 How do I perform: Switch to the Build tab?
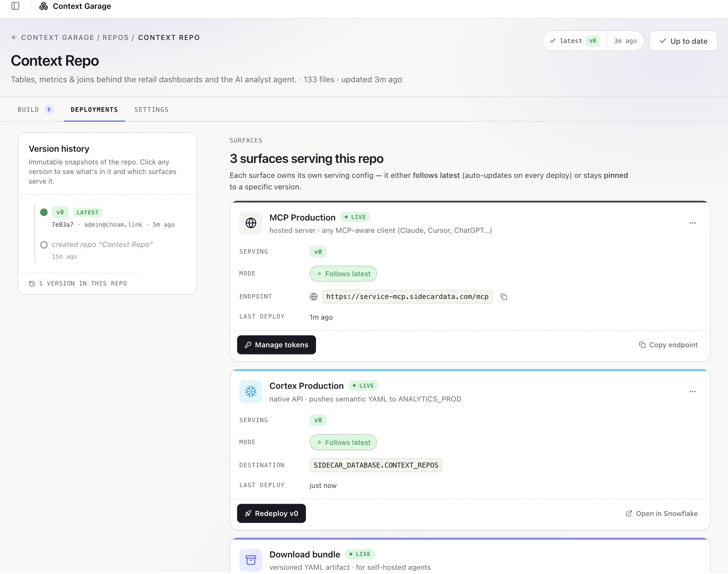[36, 109]
